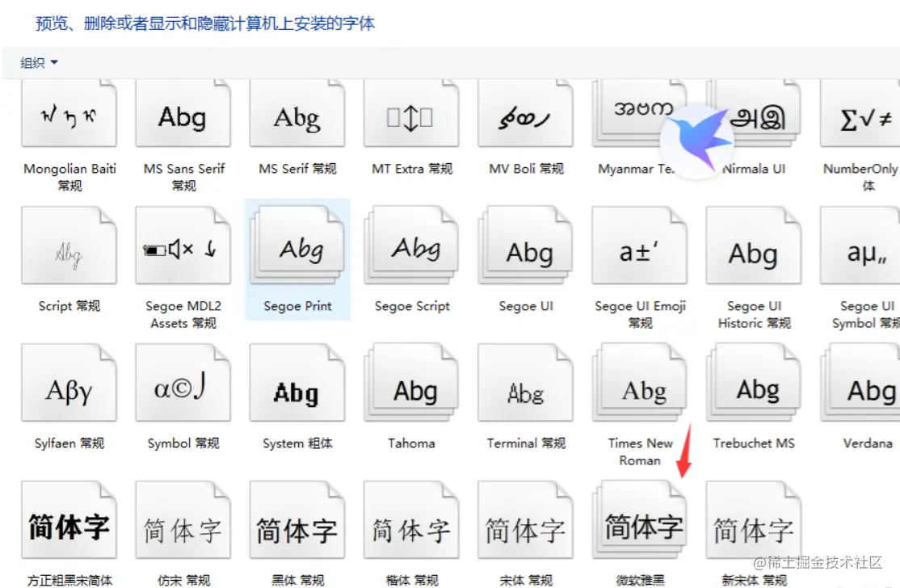The width and height of the screenshot is (900, 588).
Task: Select the Symbol font icon
Action: 183,383
